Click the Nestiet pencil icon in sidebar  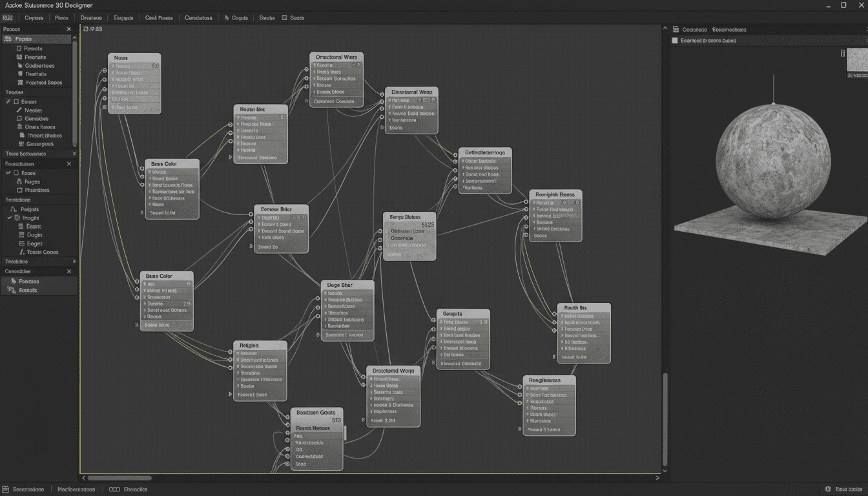click(19, 110)
